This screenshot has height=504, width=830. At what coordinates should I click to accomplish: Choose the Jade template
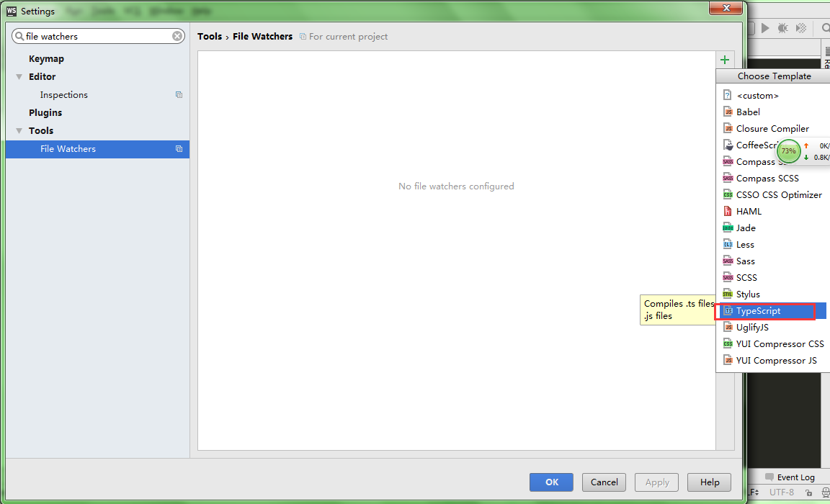773,228
